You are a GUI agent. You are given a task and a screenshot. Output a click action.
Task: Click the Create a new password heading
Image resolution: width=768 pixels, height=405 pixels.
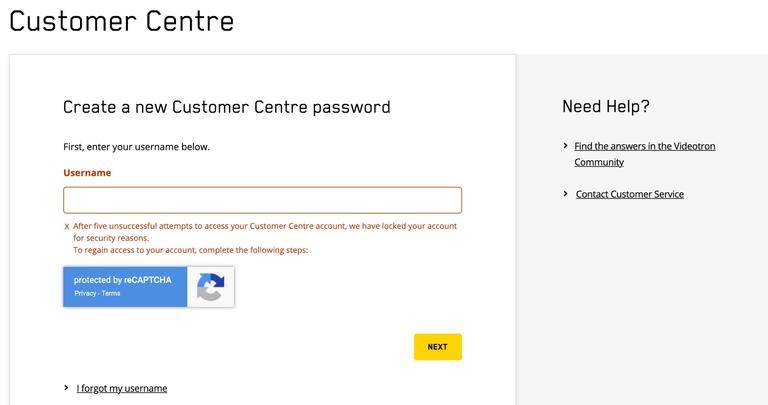point(226,107)
